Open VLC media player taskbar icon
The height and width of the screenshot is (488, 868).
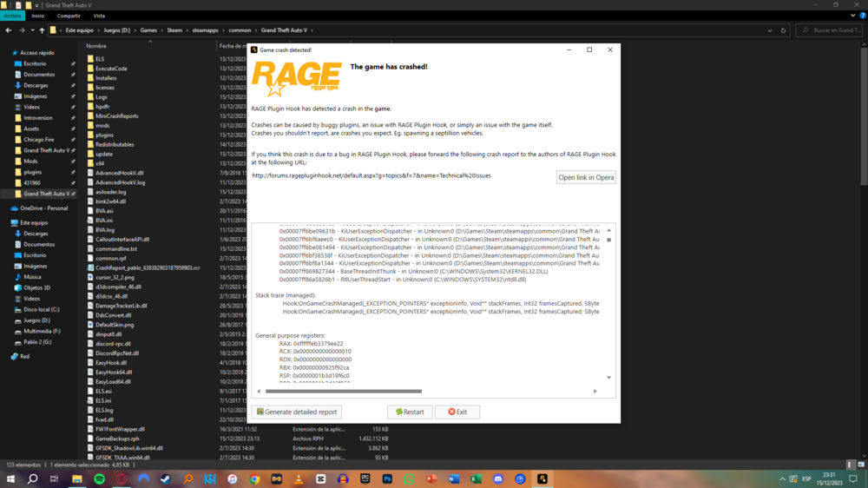click(x=299, y=478)
